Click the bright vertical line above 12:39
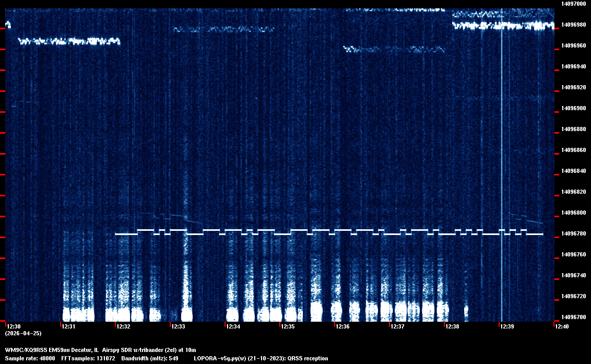The width and height of the screenshot is (591, 364). [502, 157]
